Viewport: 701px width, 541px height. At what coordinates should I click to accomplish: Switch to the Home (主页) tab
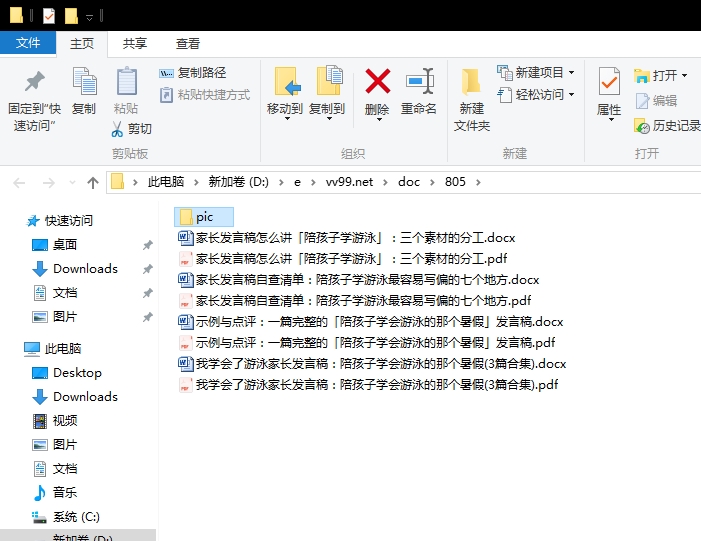click(x=82, y=44)
